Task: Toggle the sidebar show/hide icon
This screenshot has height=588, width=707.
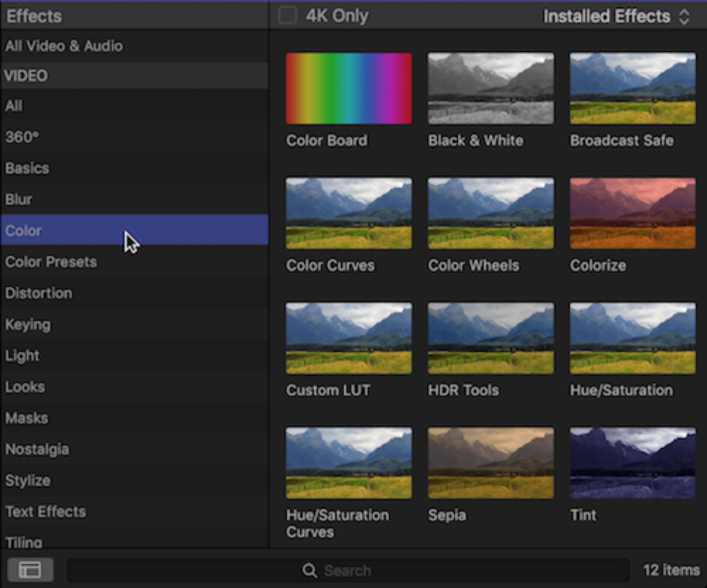Action: click(x=30, y=570)
